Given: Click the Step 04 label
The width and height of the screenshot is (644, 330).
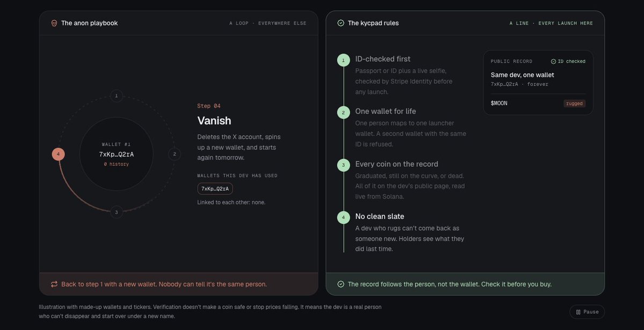Looking at the screenshot, I should click(208, 106).
